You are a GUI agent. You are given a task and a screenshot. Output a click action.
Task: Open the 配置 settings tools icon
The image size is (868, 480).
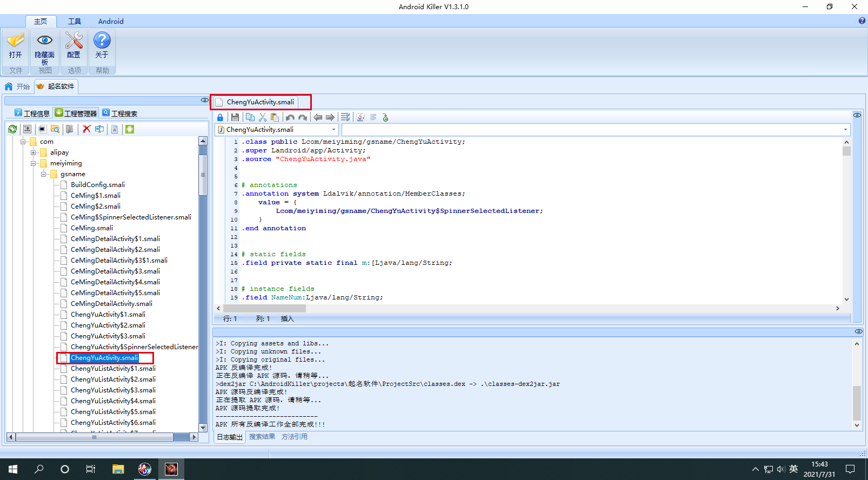[x=74, y=45]
